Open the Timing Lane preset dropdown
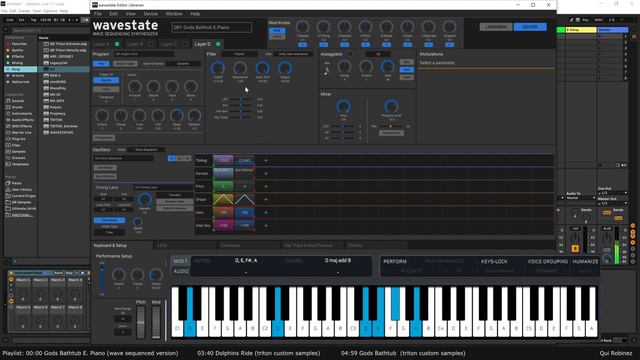This screenshot has height=360, width=640. pyautogui.click(x=163, y=187)
